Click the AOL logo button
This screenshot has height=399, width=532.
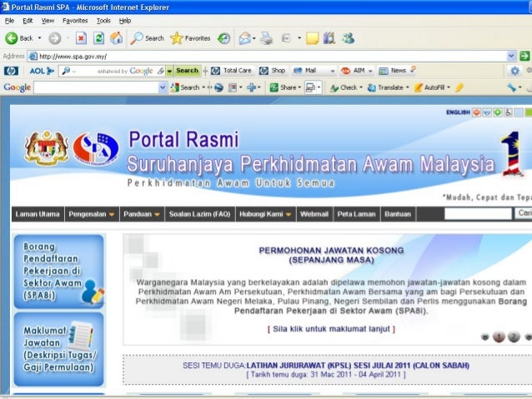coord(42,71)
